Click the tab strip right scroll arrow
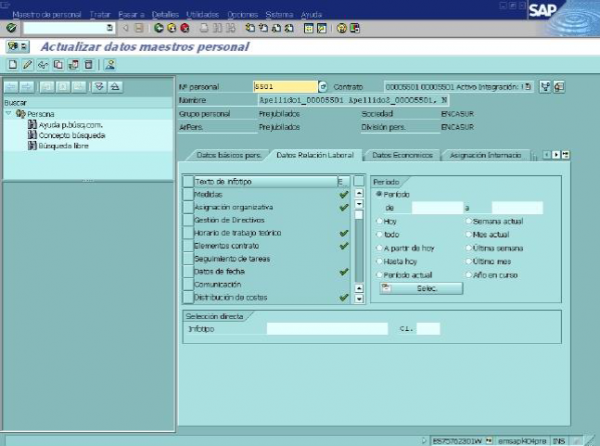600x446 pixels. 556,155
